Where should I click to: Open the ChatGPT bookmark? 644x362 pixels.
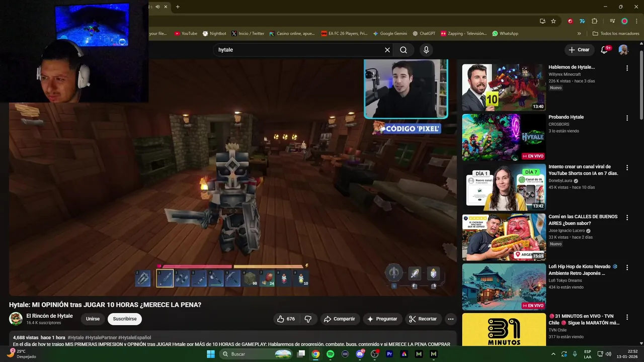(x=424, y=34)
